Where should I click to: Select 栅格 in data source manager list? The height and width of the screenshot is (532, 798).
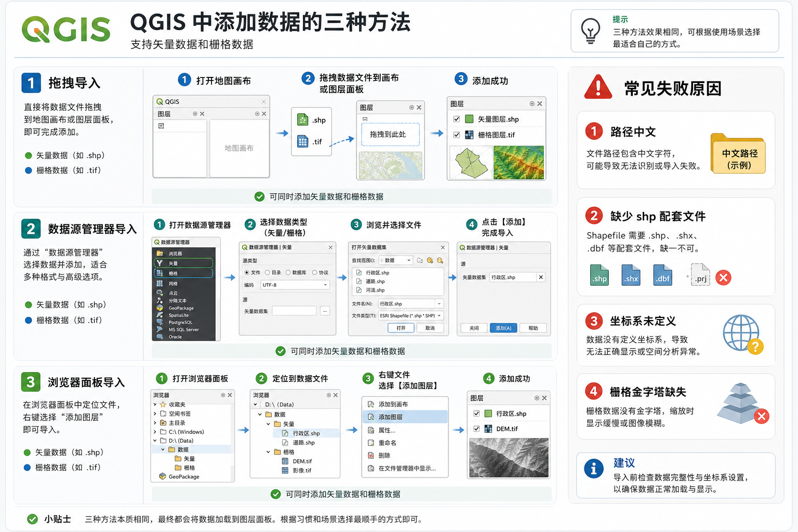183,273
